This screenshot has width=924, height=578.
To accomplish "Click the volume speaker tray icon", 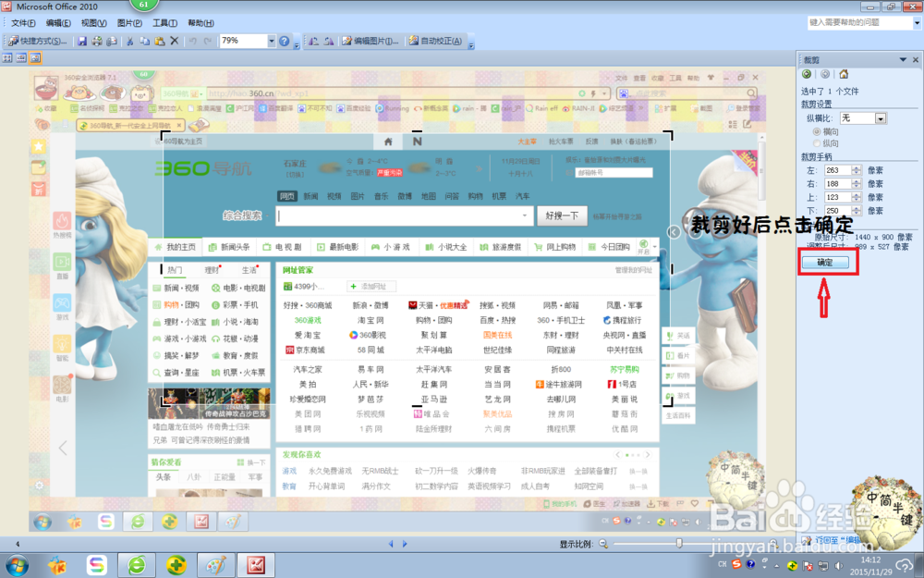I will pos(839,566).
